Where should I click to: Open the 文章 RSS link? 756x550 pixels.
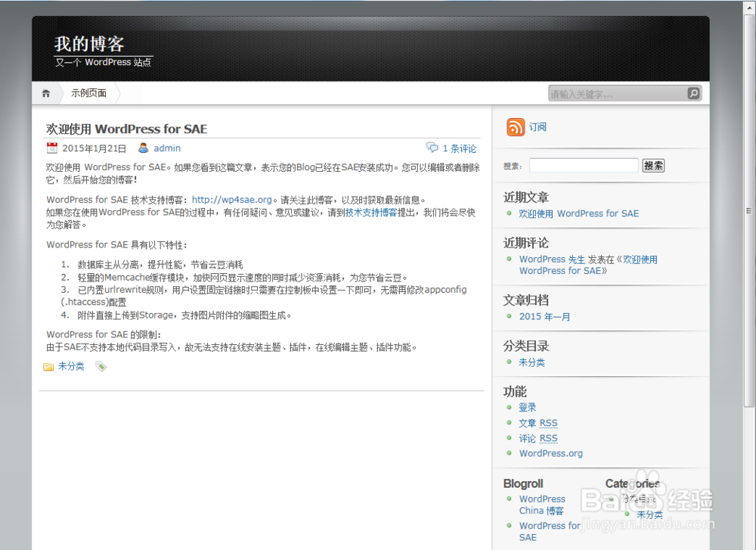(x=538, y=423)
